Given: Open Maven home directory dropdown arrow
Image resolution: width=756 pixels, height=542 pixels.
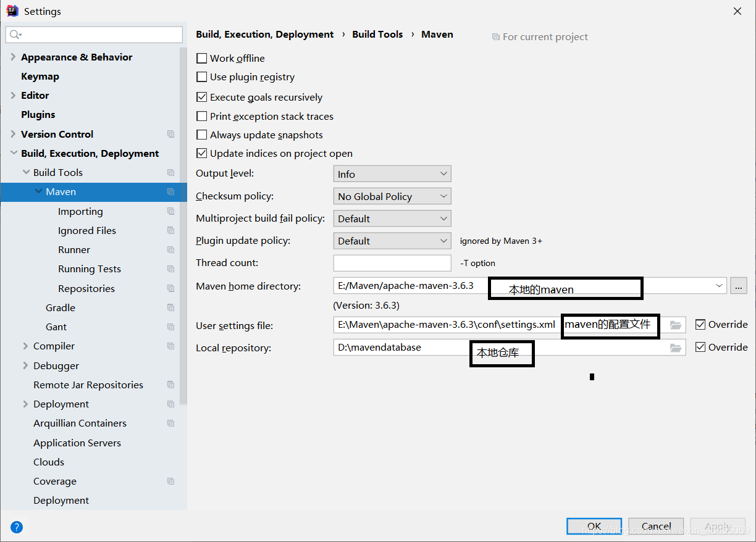Looking at the screenshot, I should point(719,286).
